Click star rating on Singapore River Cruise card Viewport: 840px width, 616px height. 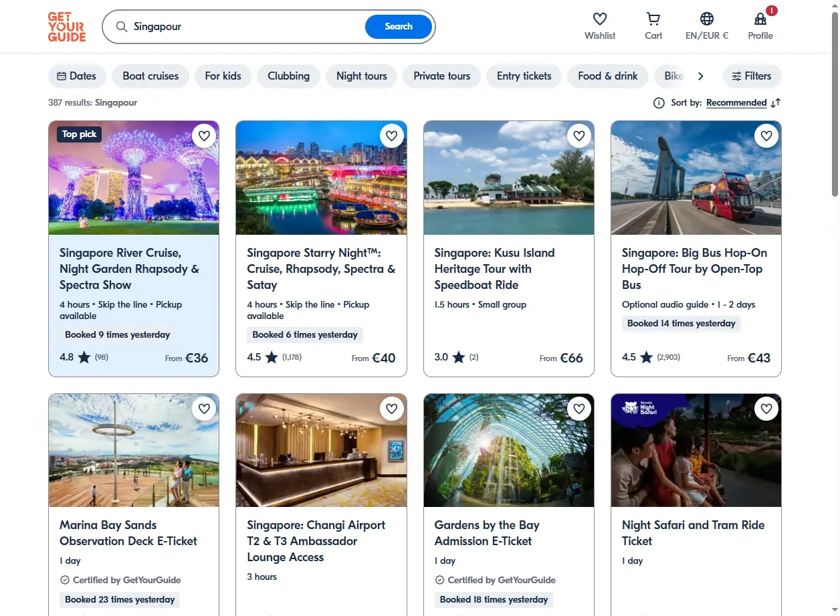84,357
